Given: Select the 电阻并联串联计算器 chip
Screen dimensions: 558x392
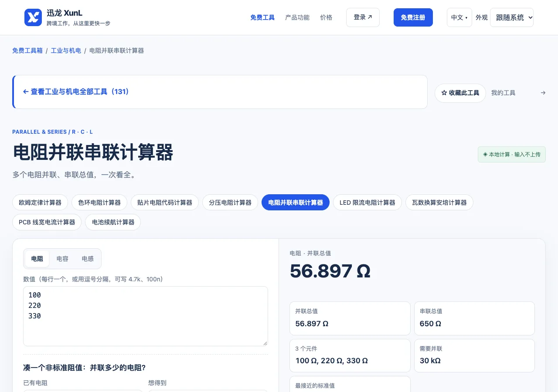Looking at the screenshot, I should [296, 203].
